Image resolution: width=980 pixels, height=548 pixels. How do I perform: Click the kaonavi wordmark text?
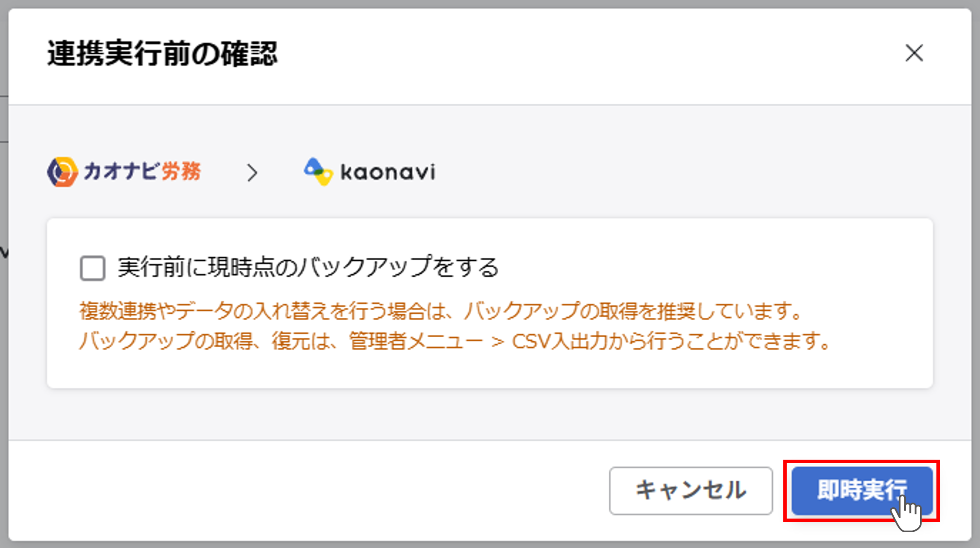[x=388, y=172]
